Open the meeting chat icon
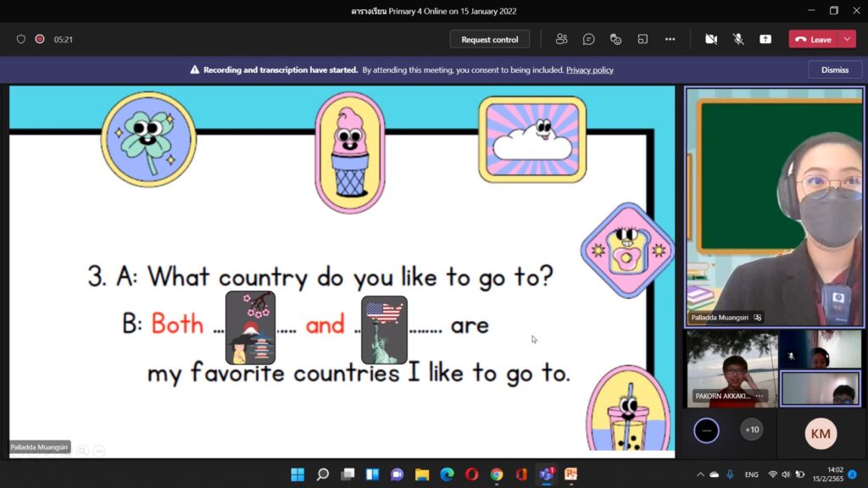 [588, 39]
